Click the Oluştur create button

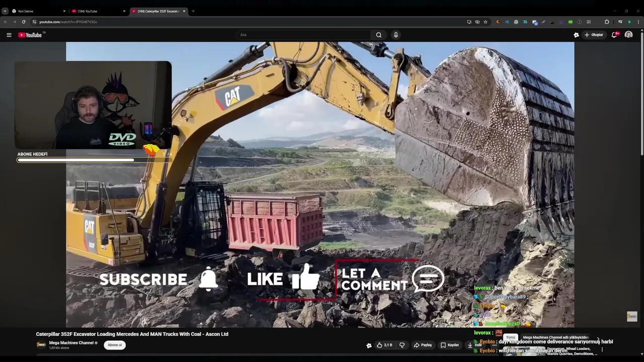tap(594, 35)
